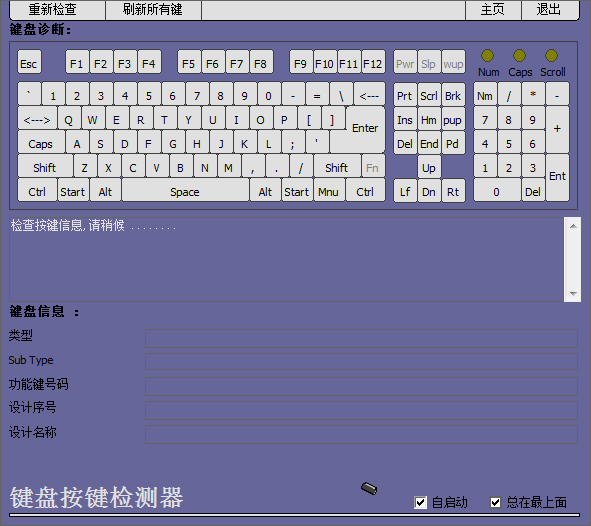591x526 pixels.
Task: Click the numpad Ent key
Action: pyautogui.click(x=557, y=177)
